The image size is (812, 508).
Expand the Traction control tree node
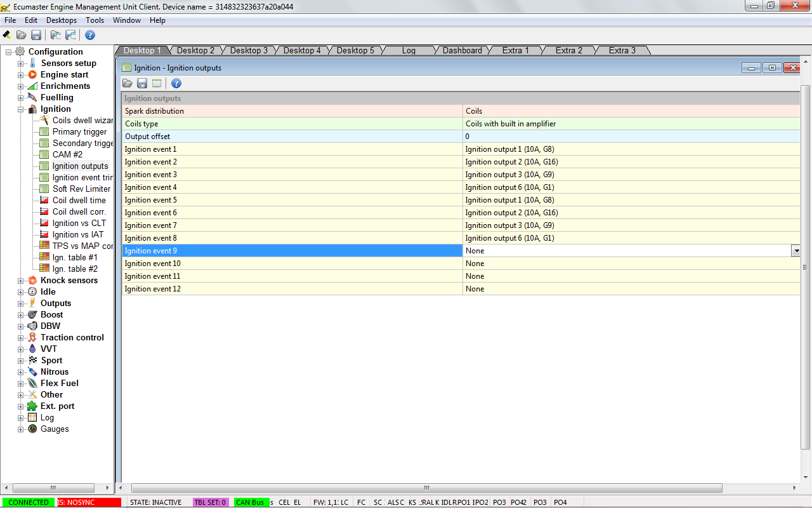21,338
